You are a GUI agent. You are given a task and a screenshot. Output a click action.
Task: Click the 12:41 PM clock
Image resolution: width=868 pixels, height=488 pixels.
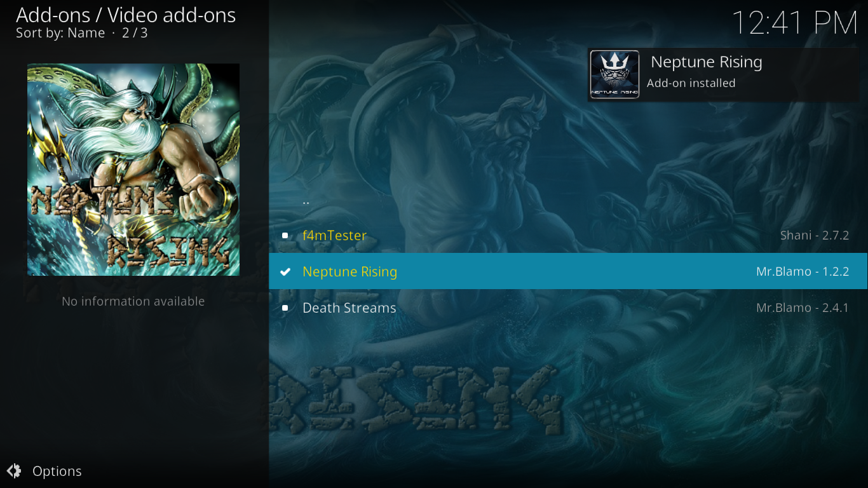coord(796,24)
